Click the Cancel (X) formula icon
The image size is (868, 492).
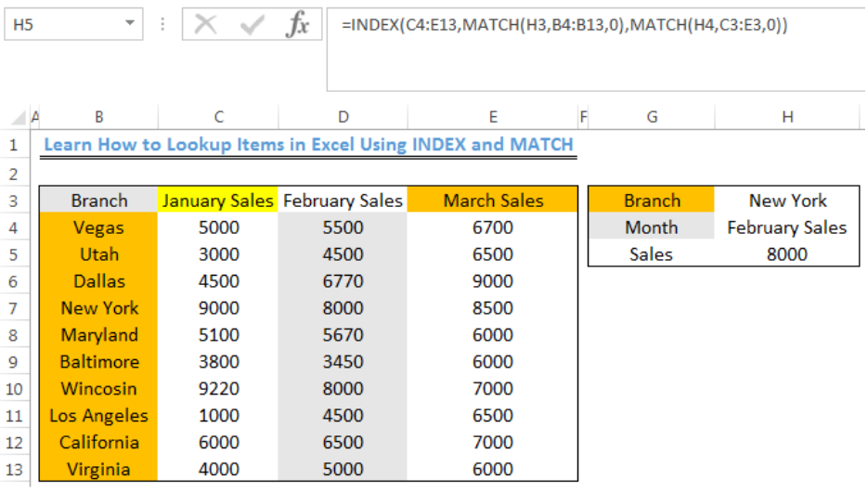(x=205, y=24)
